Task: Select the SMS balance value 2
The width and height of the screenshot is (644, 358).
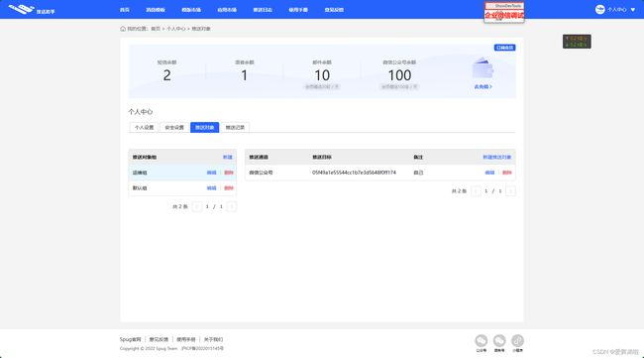Action: [x=166, y=75]
